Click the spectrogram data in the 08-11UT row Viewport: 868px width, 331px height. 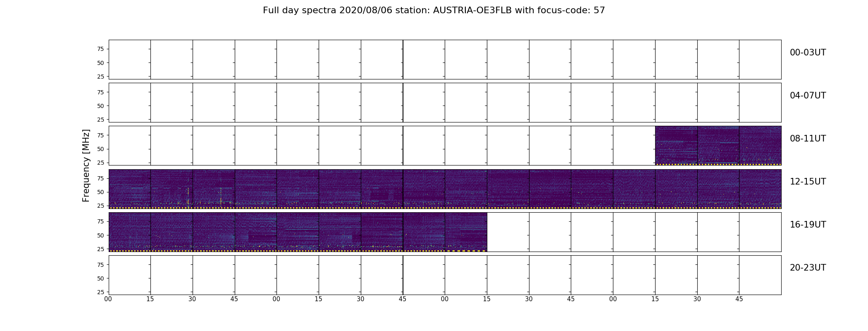pos(718,146)
